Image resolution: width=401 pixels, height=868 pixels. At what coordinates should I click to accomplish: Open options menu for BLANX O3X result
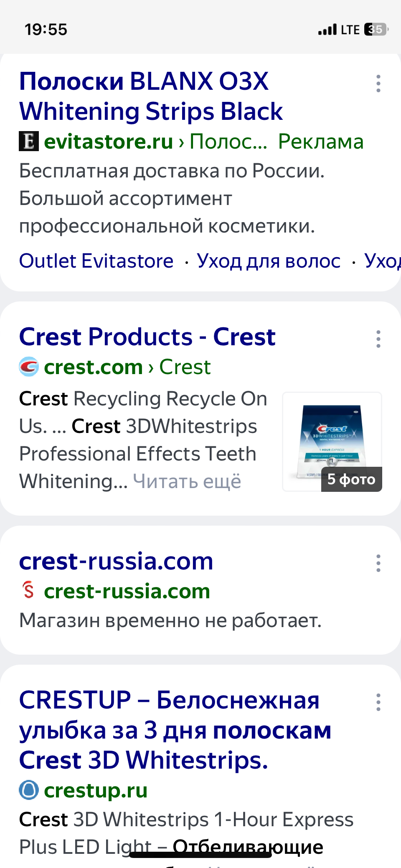pyautogui.click(x=378, y=84)
